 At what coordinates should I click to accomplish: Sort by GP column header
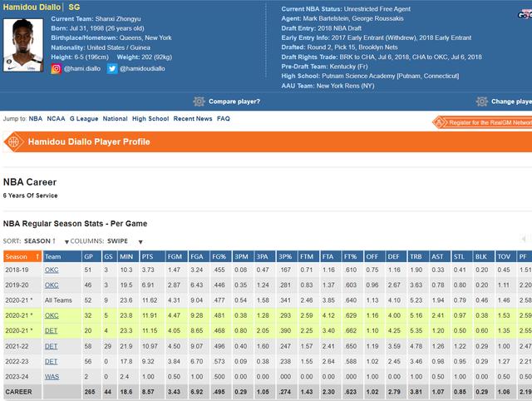pyautogui.click(x=91, y=257)
